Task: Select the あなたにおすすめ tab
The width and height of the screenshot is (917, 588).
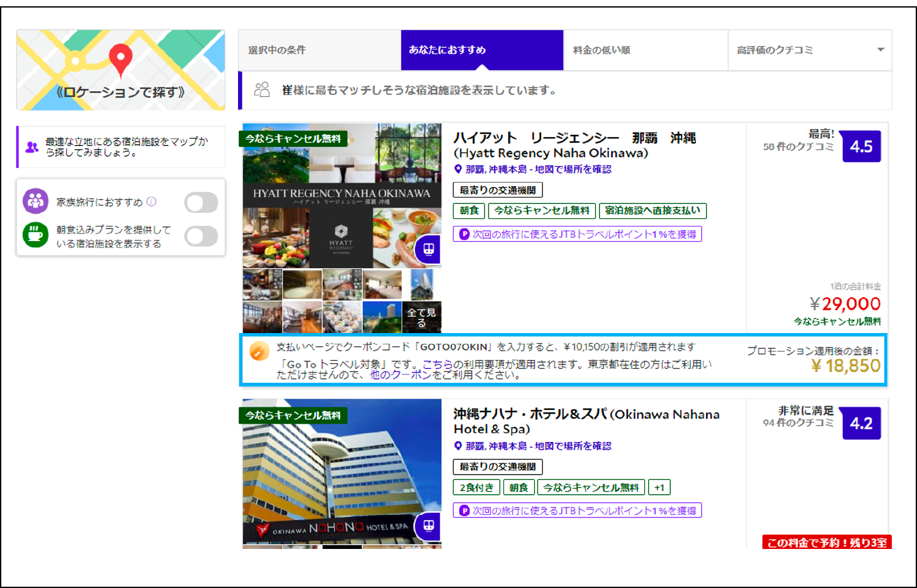Action: [482, 50]
